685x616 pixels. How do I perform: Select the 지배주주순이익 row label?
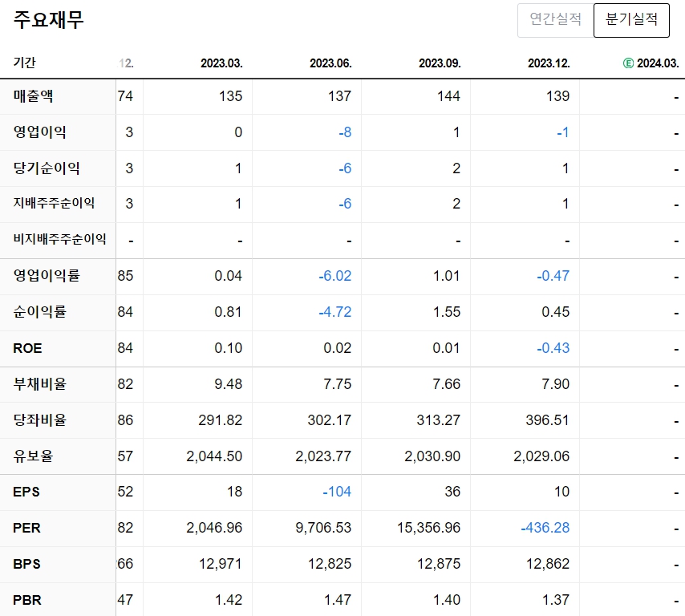(x=54, y=204)
